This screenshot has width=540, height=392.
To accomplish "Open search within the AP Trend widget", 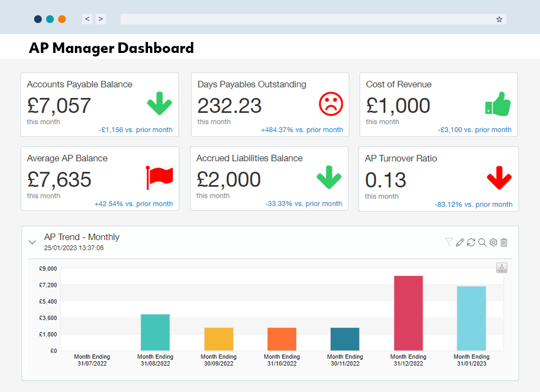I will pyautogui.click(x=482, y=242).
